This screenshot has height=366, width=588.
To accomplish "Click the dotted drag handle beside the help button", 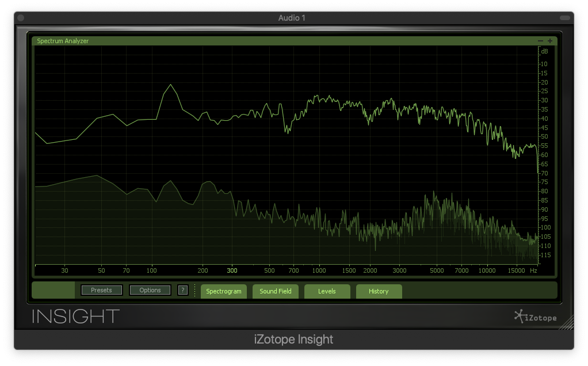I will tap(194, 290).
